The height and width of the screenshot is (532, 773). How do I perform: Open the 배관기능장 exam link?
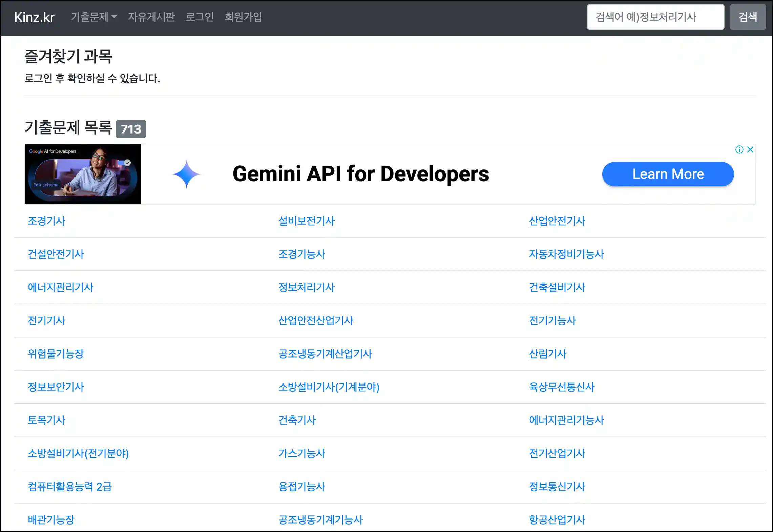(51, 520)
